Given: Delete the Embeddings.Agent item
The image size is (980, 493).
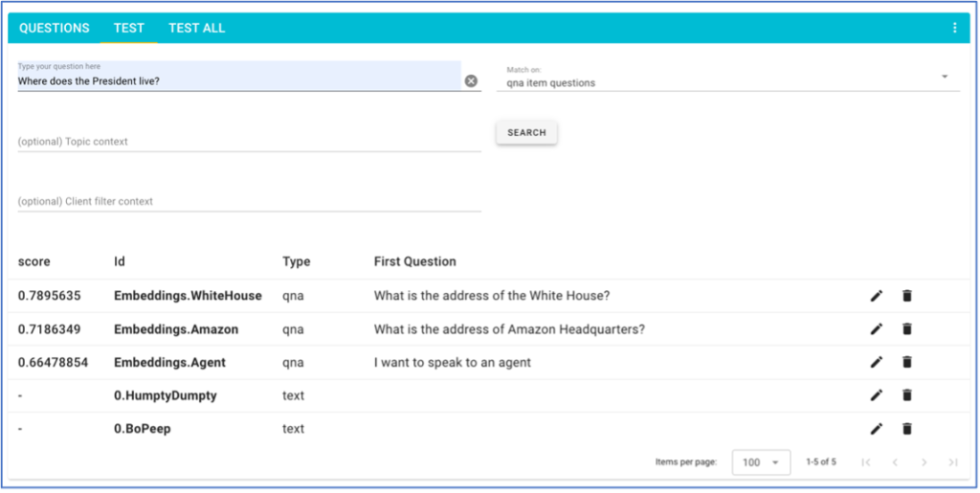Looking at the screenshot, I should [907, 362].
